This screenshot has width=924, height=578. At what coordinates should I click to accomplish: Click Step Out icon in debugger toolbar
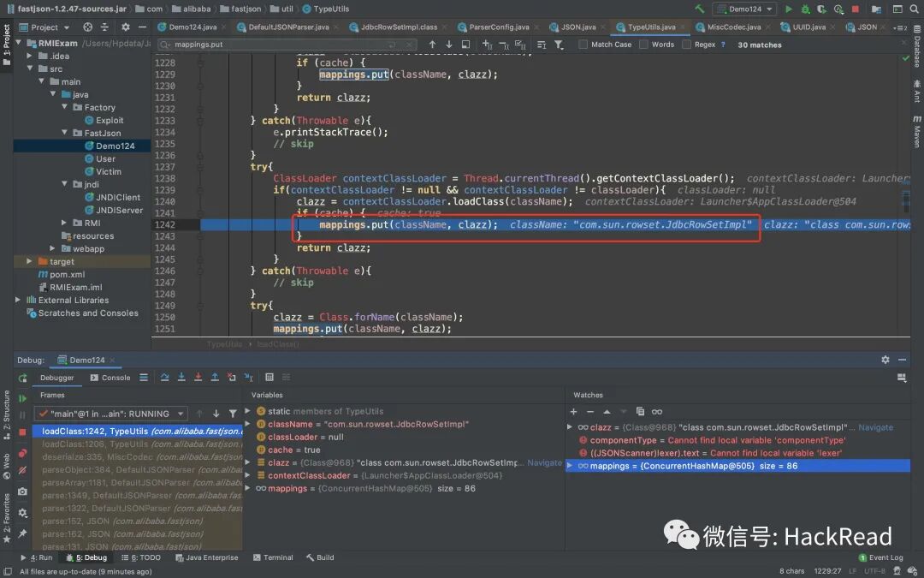click(215, 378)
